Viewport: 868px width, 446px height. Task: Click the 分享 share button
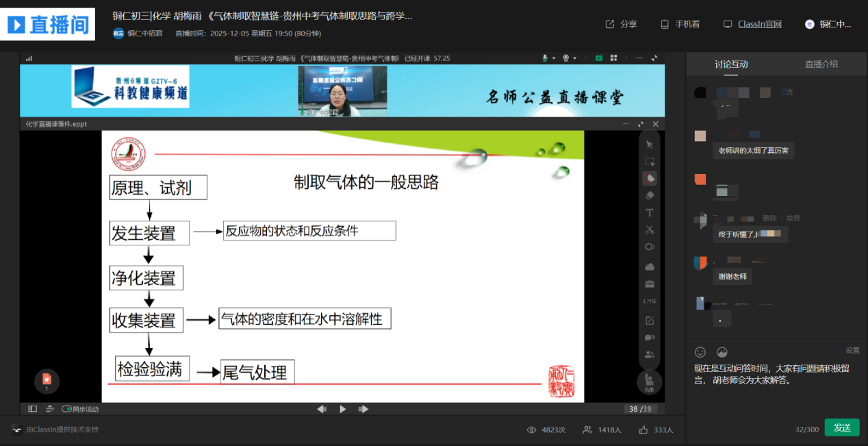pos(622,24)
